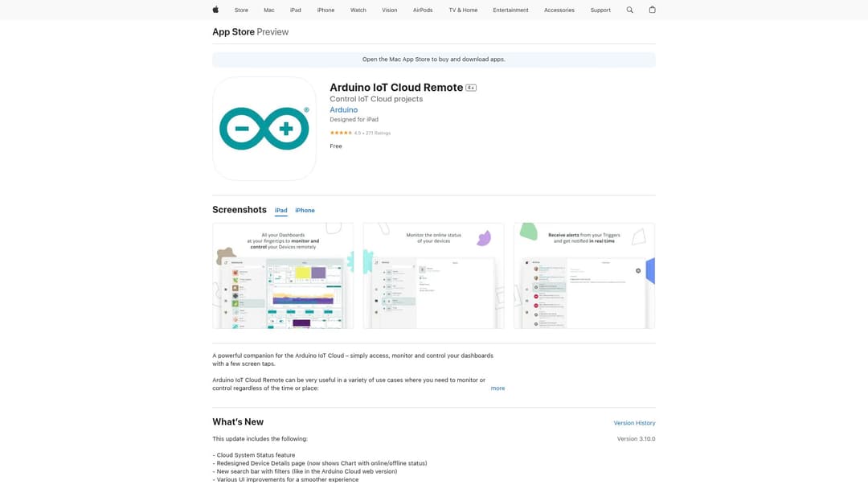Viewport: 868px width, 489px height.
Task: Open the search magnifier icon
Action: (x=629, y=10)
